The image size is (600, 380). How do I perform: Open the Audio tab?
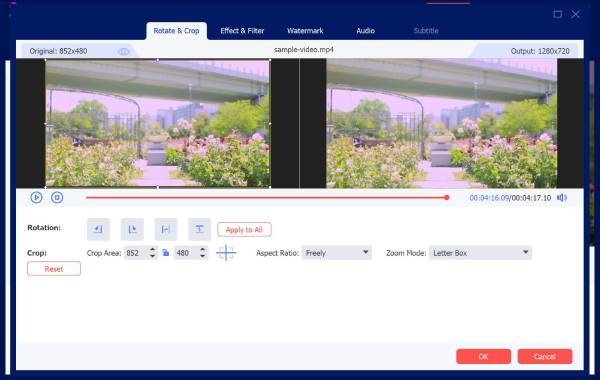pyautogui.click(x=365, y=31)
